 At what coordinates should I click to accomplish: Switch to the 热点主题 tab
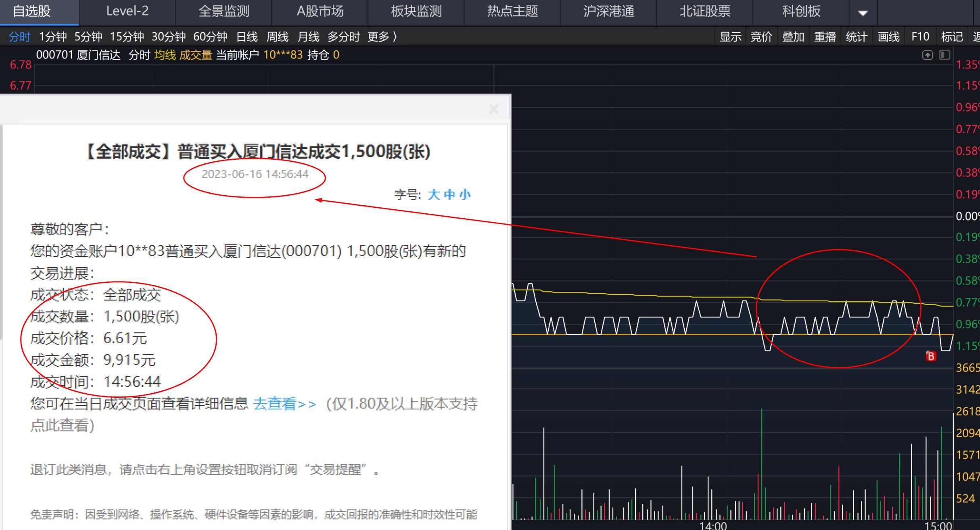(x=512, y=12)
